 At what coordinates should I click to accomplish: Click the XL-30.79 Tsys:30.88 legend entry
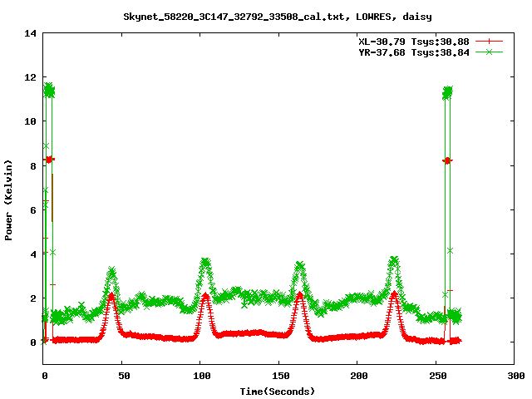[414, 42]
